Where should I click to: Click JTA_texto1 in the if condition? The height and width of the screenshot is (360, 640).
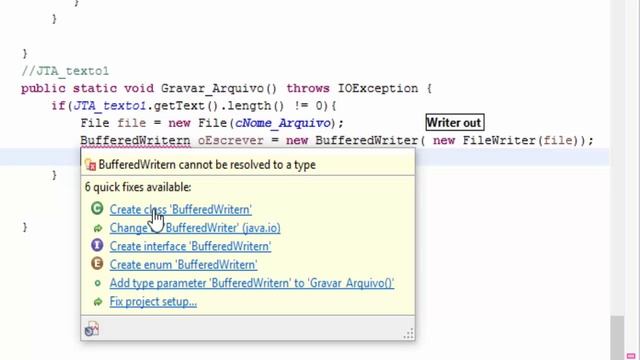coord(110,106)
